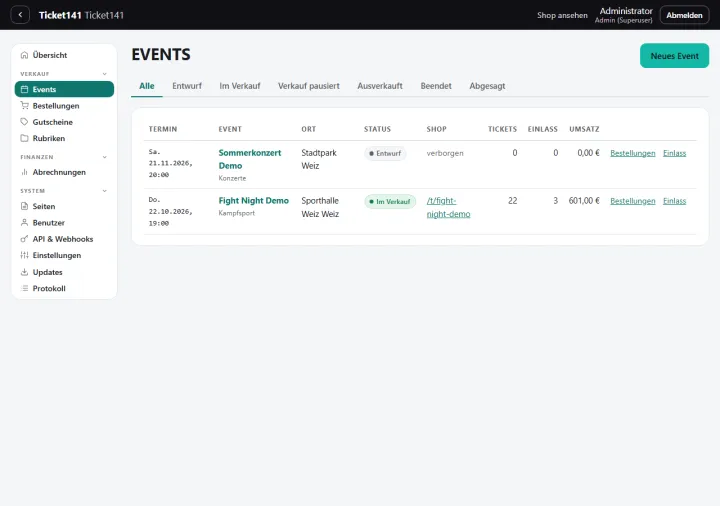Select the Abgesagt tab

tap(487, 86)
